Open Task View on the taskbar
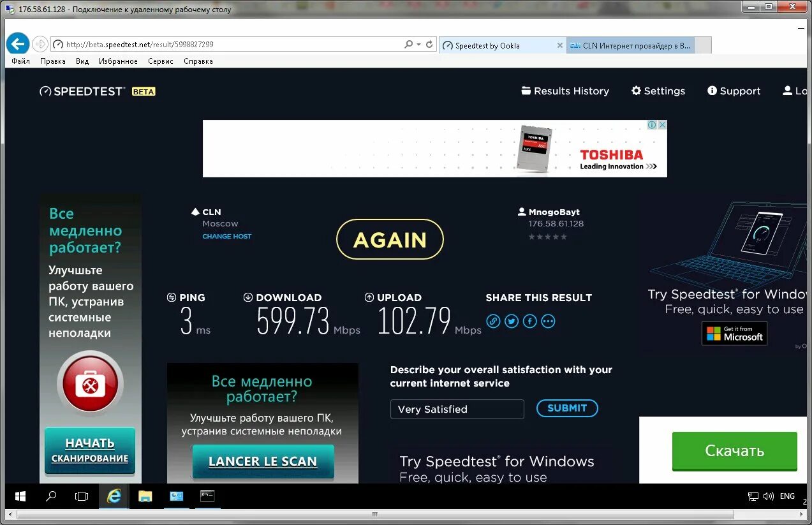The image size is (812, 525). pos(82,496)
